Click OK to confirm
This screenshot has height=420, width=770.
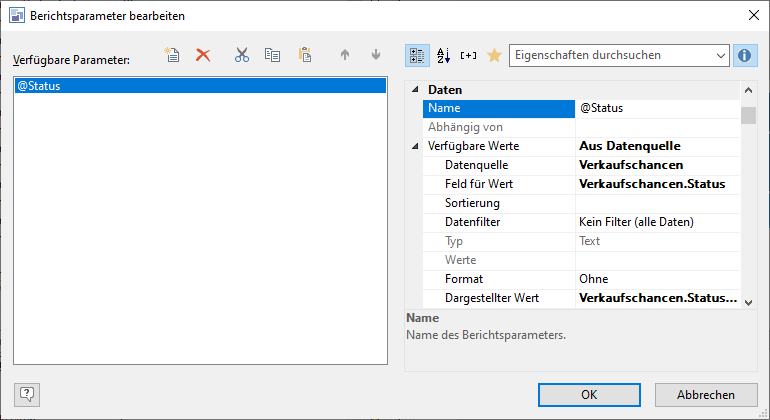pyautogui.click(x=589, y=394)
